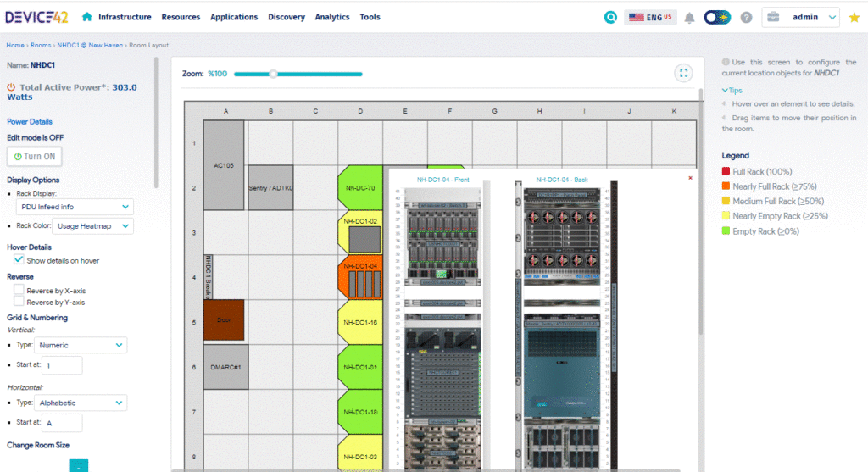Click the Zoom slider handle
The height and width of the screenshot is (472, 868).
273,74
